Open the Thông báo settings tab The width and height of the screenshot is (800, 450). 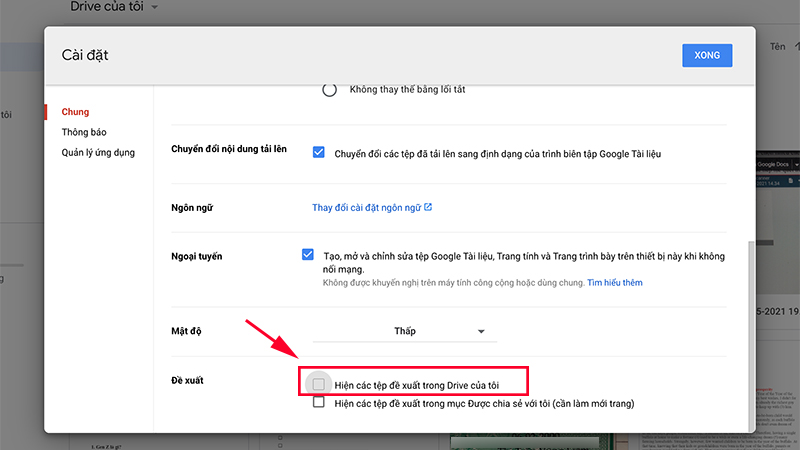[x=84, y=132]
